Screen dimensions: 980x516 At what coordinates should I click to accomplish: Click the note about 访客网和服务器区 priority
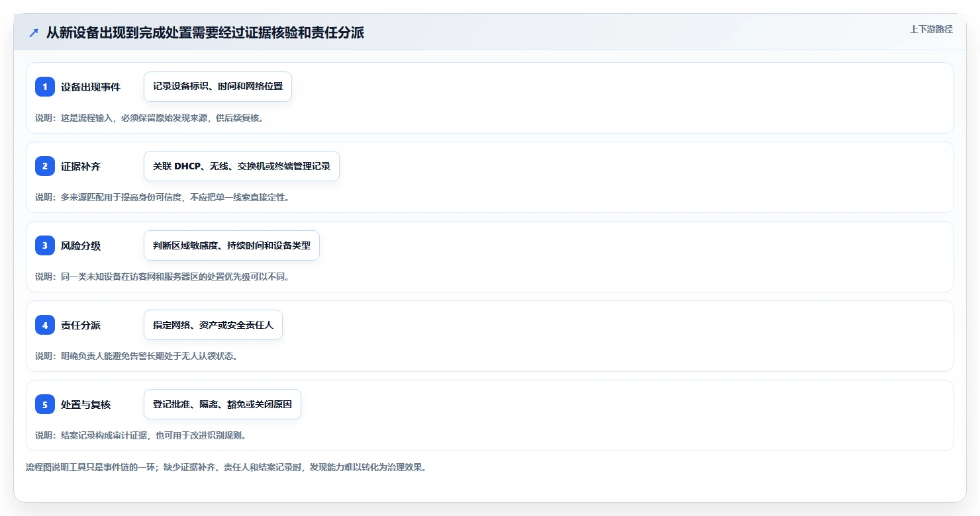[162, 277]
